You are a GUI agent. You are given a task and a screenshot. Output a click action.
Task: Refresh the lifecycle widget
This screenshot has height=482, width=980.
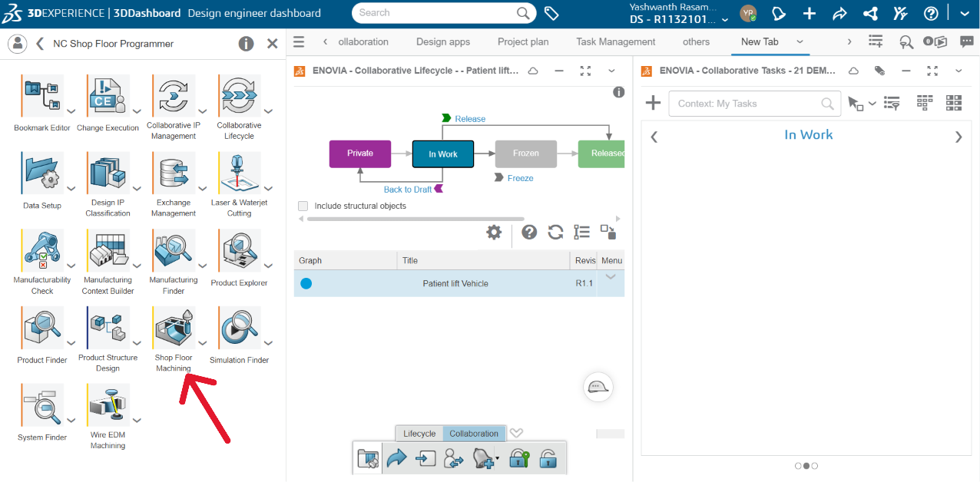coord(555,232)
